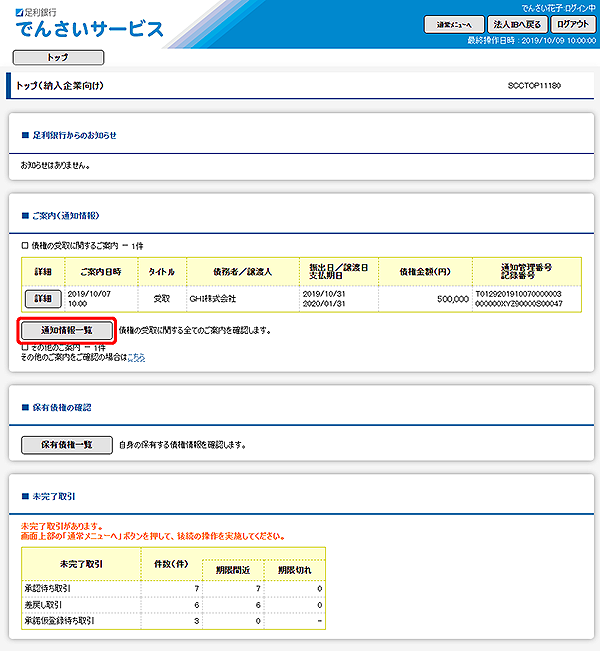Click the 未完了取引 section heading

(x=54, y=495)
